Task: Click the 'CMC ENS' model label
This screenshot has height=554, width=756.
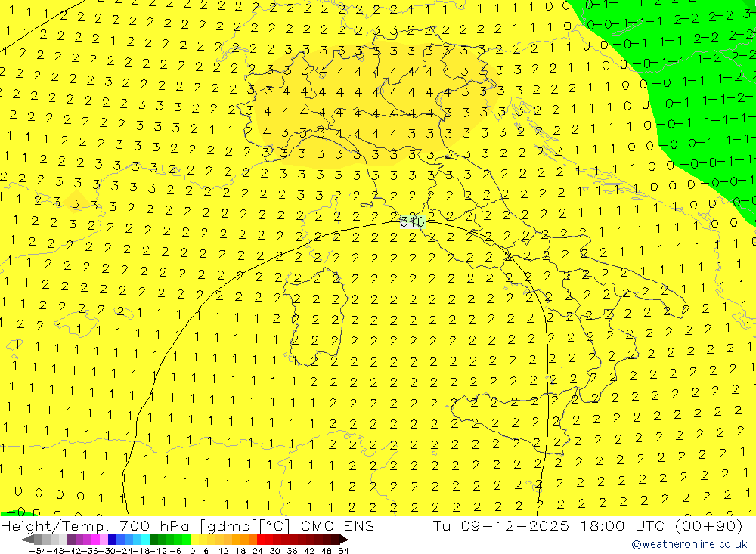Action: point(337,525)
